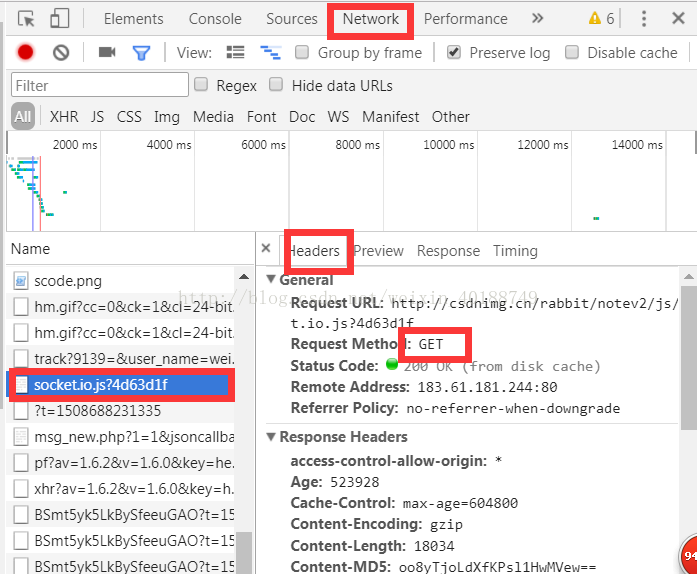Viewport: 697px width, 574px height.
Task: Open the warnings indicator showing 6
Action: [601, 19]
